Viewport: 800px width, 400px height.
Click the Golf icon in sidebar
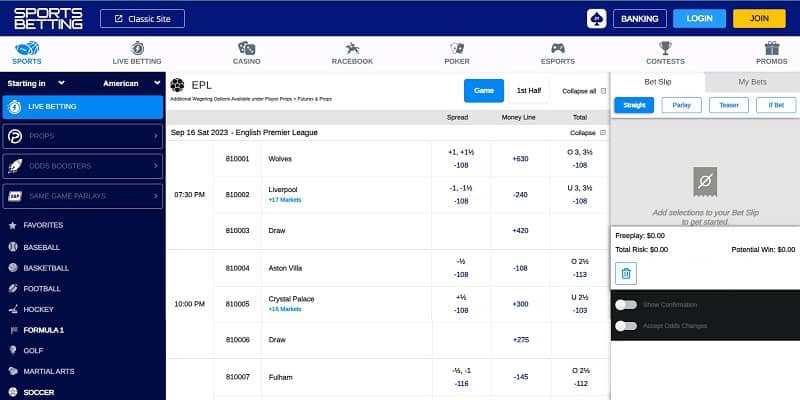coord(13,351)
